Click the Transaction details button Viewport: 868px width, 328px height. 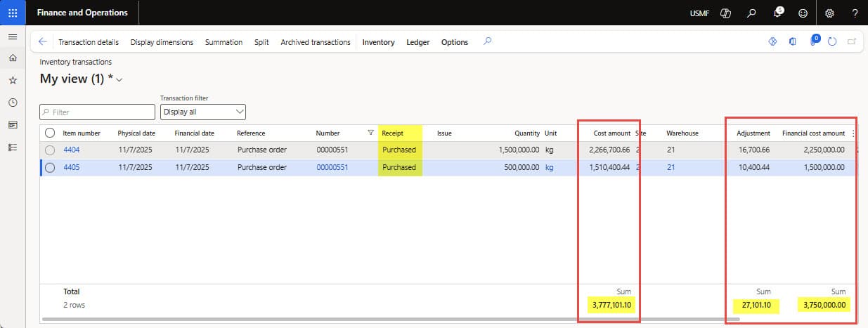89,42
